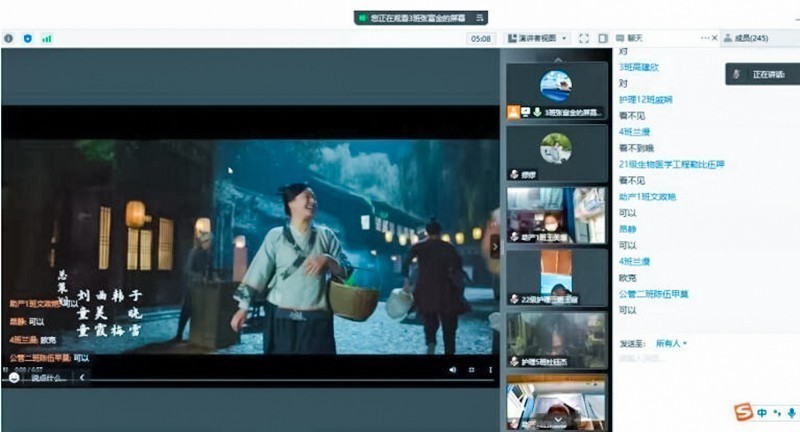Click the muted mic icon on the 护理5班 thumbnail
This screenshot has height=432, width=800.
click(514, 362)
